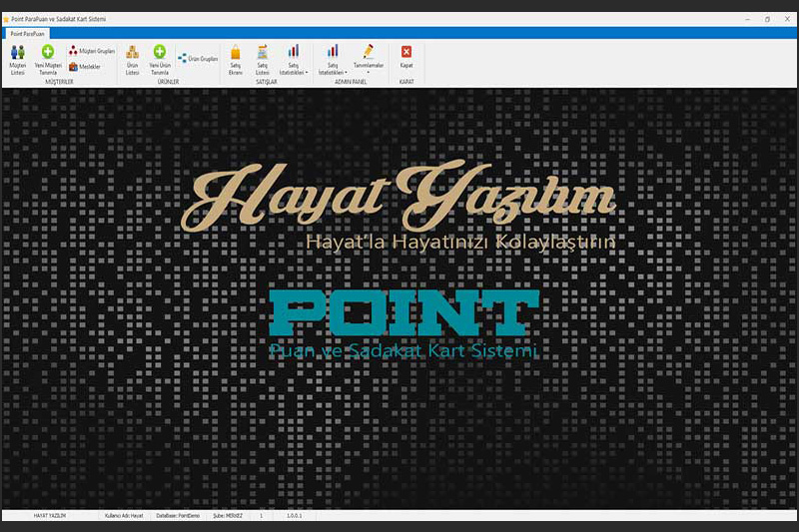The width and height of the screenshot is (799, 532).
Task: Select the Point ParaPuan ribbon tab
Action: [28, 34]
